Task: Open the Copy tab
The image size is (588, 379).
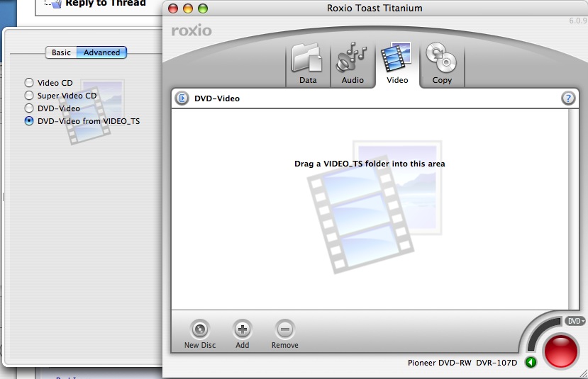Action: tap(442, 64)
